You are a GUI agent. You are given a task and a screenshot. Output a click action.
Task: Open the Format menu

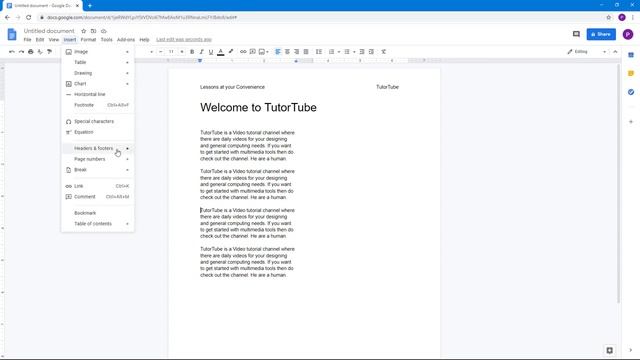click(x=88, y=40)
